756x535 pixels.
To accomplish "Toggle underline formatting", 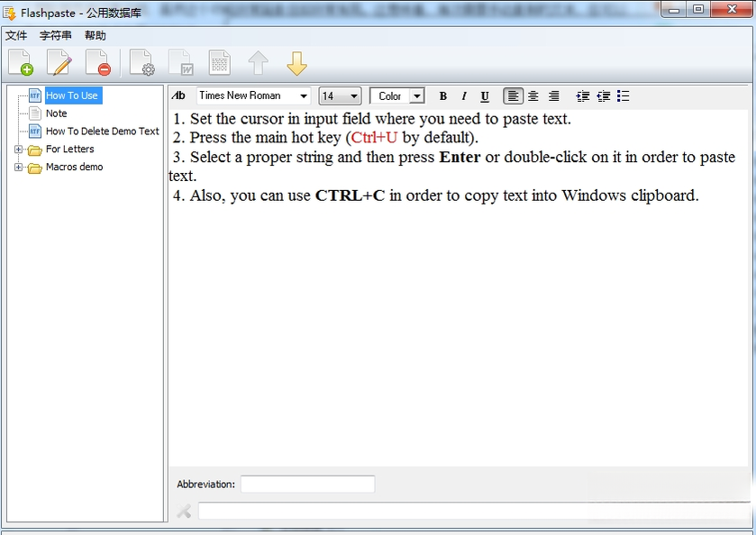I will pos(485,95).
